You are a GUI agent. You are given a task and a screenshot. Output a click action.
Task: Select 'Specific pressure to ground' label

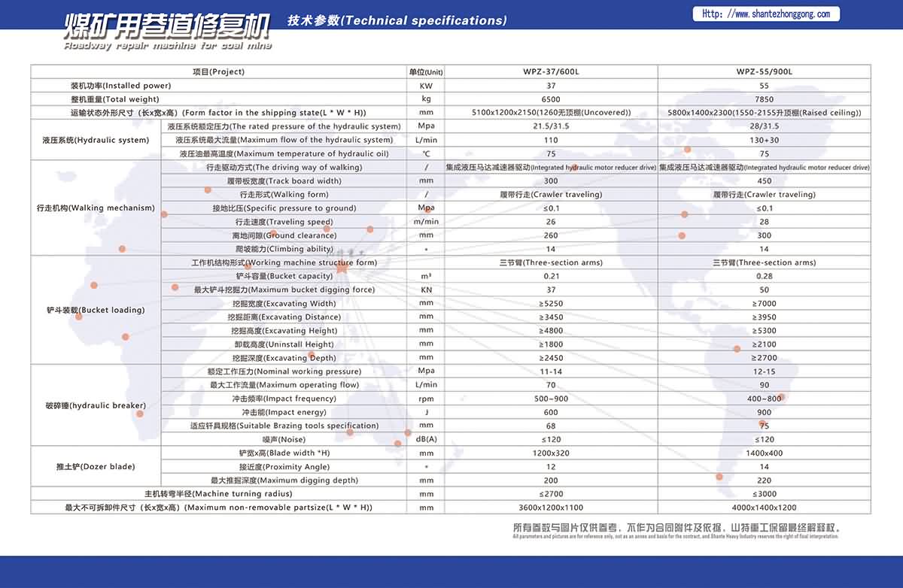(284, 208)
